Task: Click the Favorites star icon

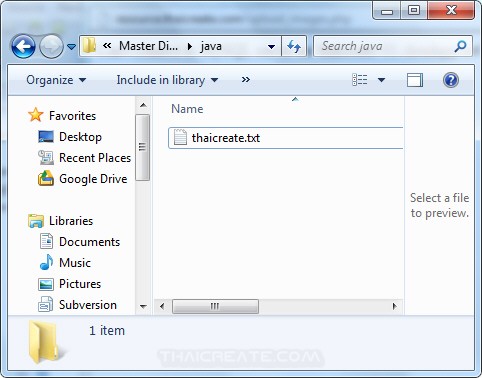Action: (x=36, y=115)
